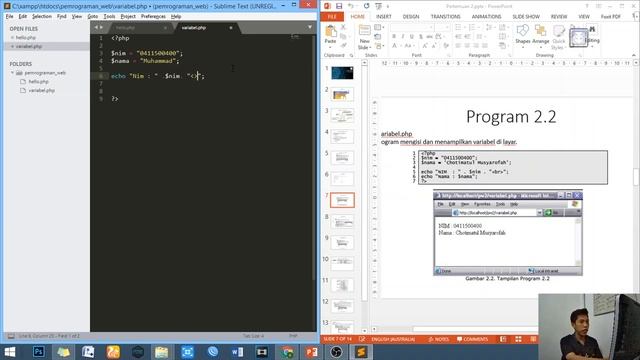Click the Undo icon in PowerPoint title bar
640x360 pixels.
click(351, 6)
